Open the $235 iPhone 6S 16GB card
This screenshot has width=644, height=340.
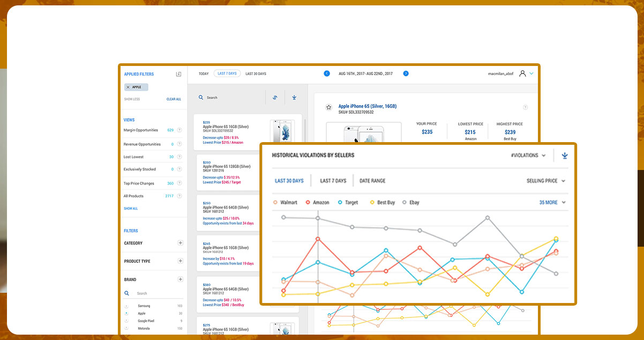coord(248,132)
